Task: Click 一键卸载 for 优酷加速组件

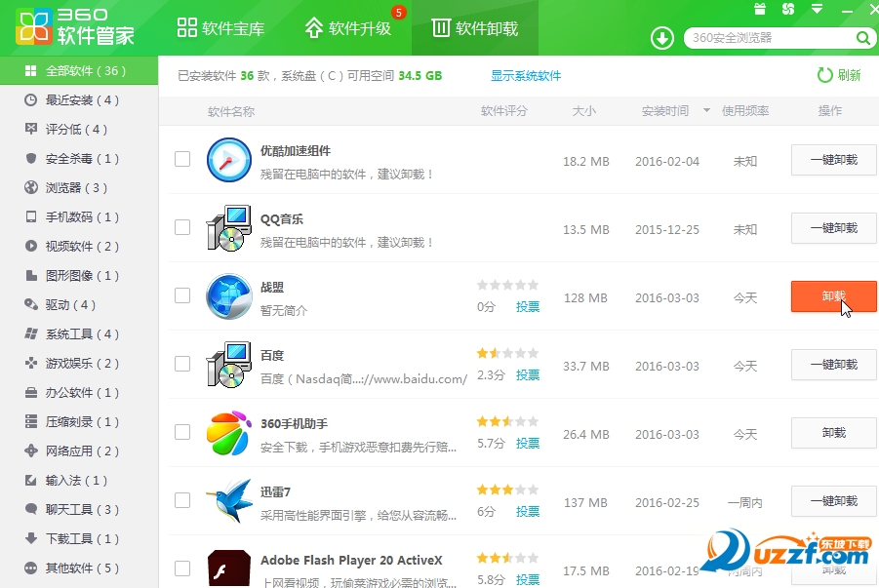Action: point(833,160)
